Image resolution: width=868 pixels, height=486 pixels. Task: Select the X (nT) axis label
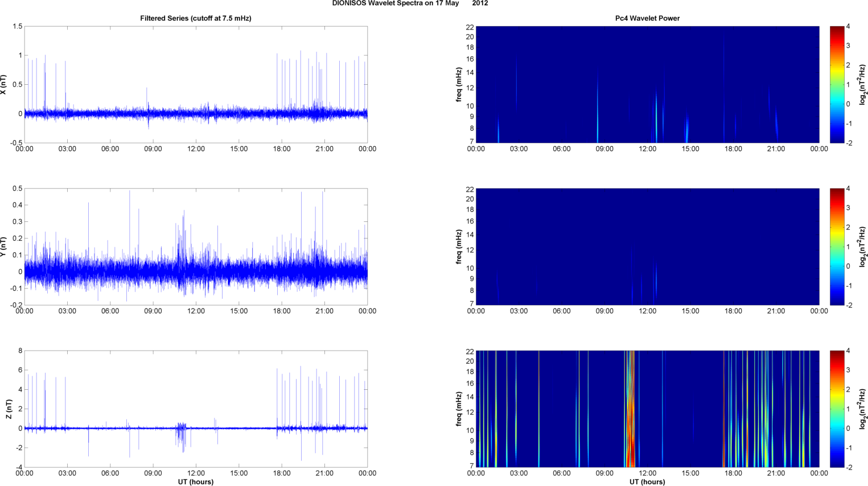pyautogui.click(x=3, y=85)
